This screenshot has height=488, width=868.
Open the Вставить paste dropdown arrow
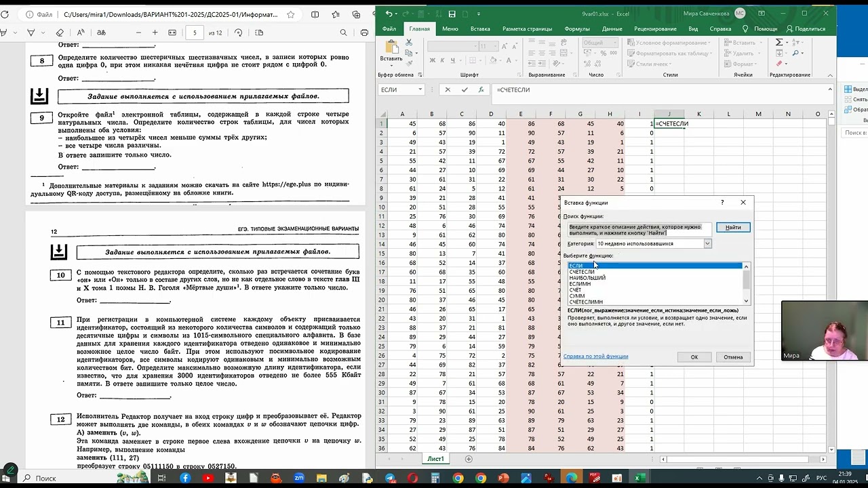point(391,66)
